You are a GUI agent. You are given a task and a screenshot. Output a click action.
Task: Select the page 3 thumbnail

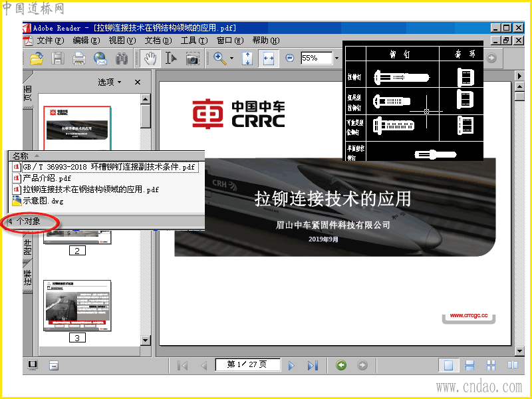click(x=77, y=305)
